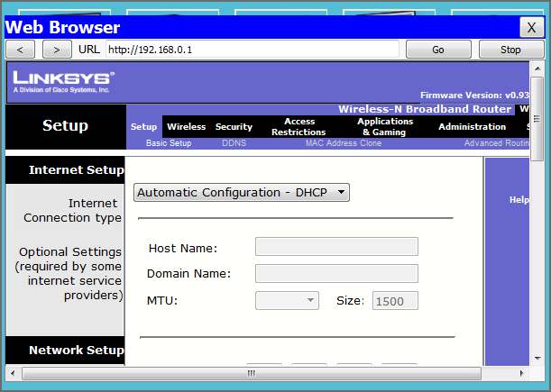Click the MTU Size field showing 1500
The width and height of the screenshot is (551, 392).
point(395,301)
